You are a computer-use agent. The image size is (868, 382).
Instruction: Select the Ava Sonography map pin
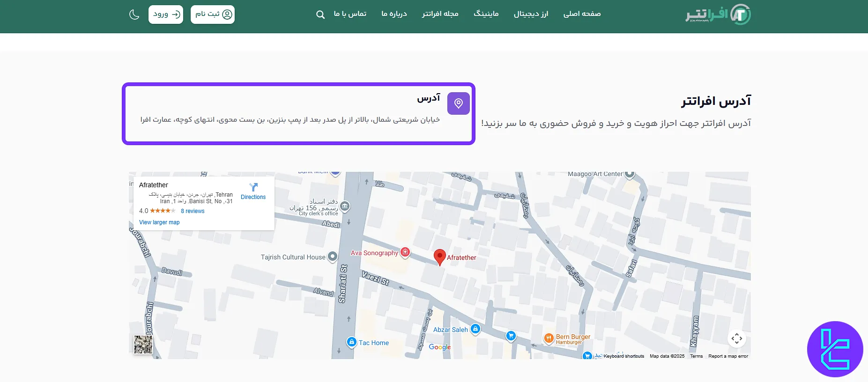(x=405, y=252)
